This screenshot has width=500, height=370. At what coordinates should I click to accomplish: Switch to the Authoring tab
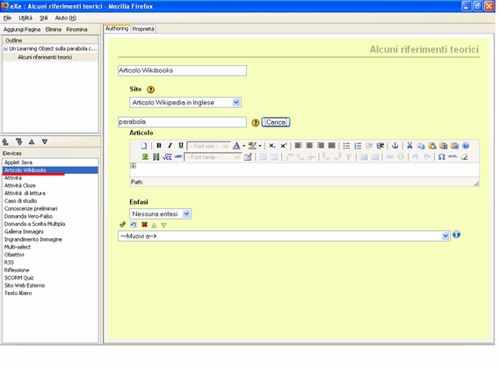pyautogui.click(x=117, y=29)
